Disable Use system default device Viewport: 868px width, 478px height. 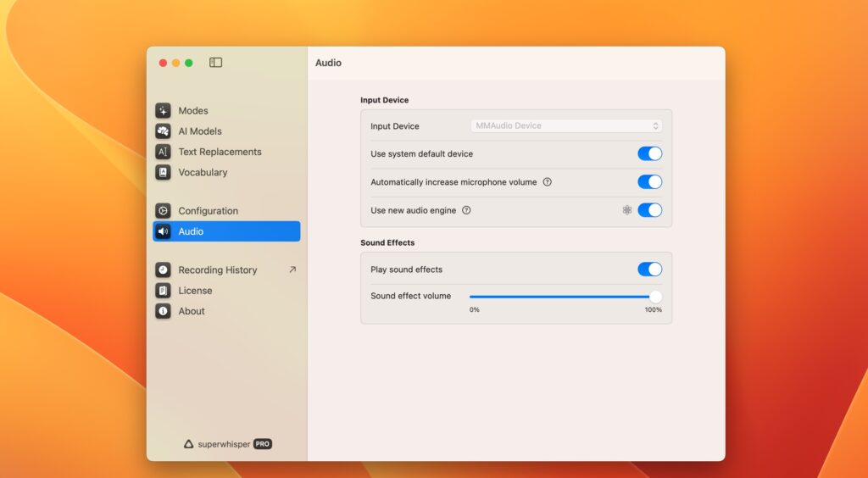[649, 153]
